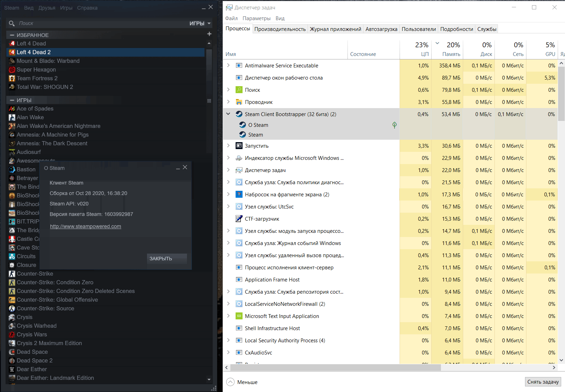
Task: Click the Total War: SHOGUN 2 icon
Action: pos(12,87)
